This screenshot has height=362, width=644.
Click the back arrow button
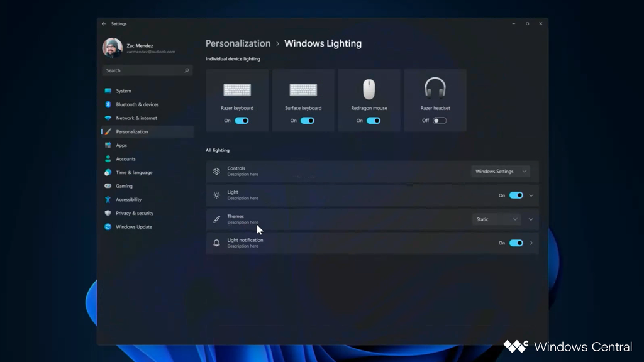[103, 23]
